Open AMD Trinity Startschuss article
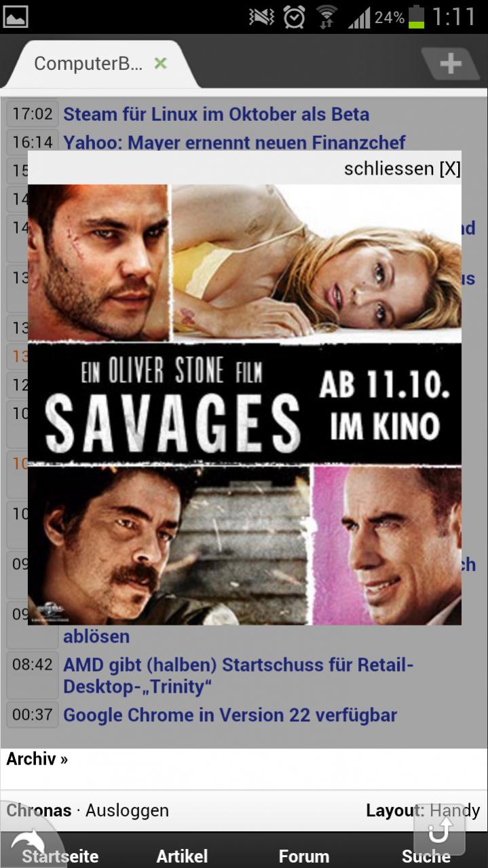 click(x=238, y=675)
